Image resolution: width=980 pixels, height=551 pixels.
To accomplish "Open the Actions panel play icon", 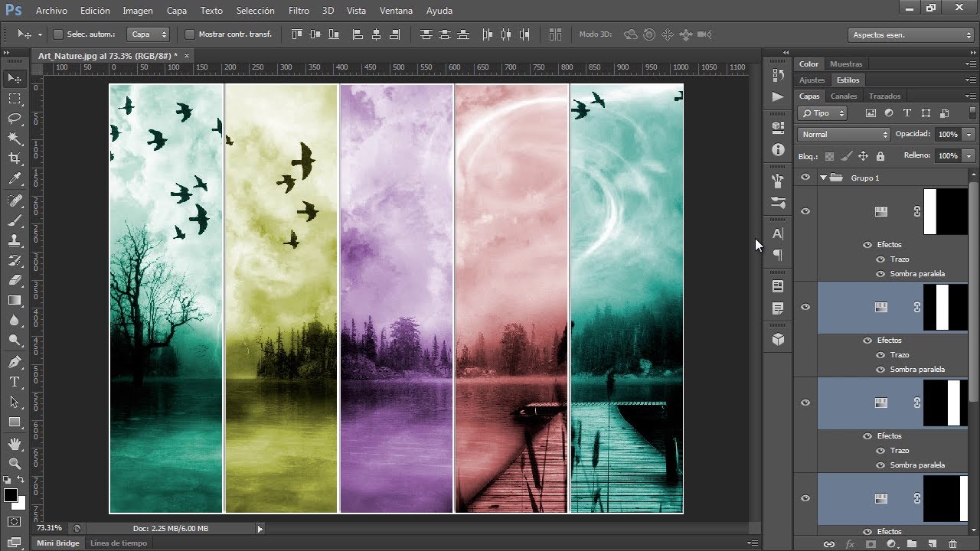I will pos(778,96).
